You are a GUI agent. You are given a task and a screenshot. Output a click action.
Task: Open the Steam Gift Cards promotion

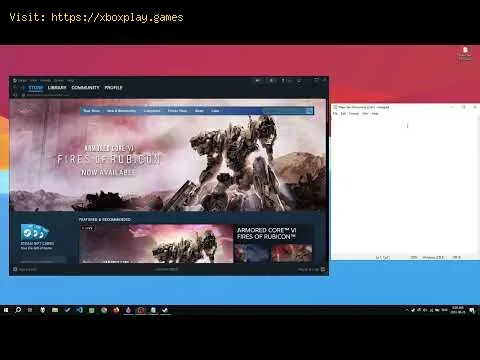[x=36, y=237]
